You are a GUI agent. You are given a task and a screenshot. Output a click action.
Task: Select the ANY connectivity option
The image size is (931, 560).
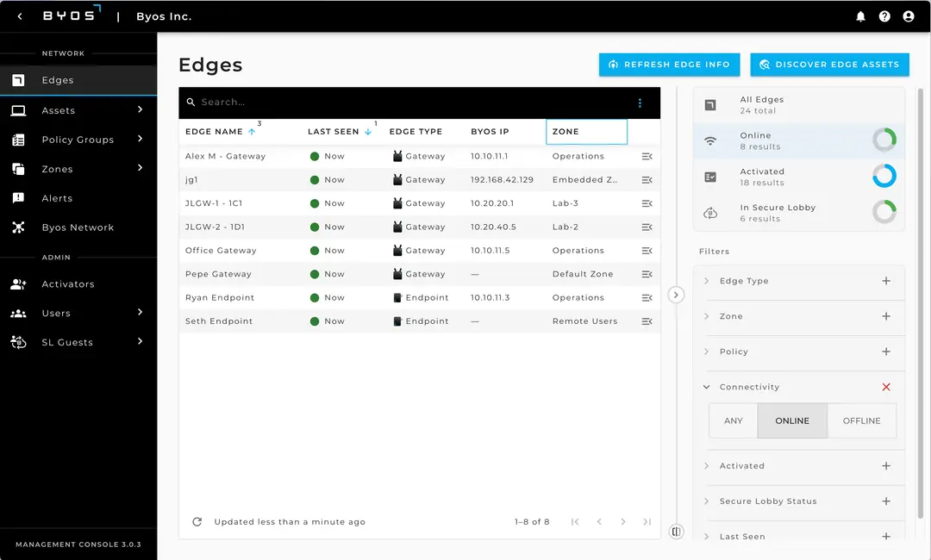pyautogui.click(x=734, y=421)
